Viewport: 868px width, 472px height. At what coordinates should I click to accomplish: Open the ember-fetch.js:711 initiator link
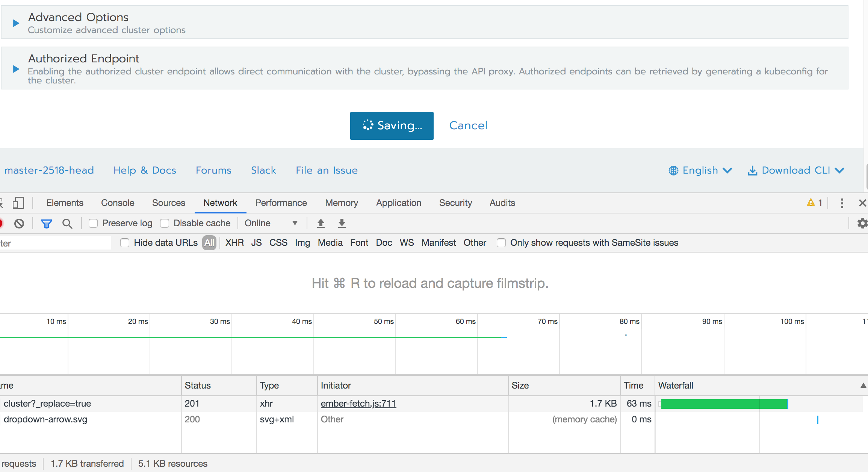pyautogui.click(x=358, y=404)
